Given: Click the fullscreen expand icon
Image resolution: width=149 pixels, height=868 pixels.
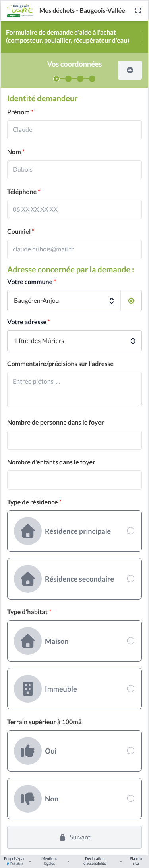Looking at the screenshot, I should (138, 10).
